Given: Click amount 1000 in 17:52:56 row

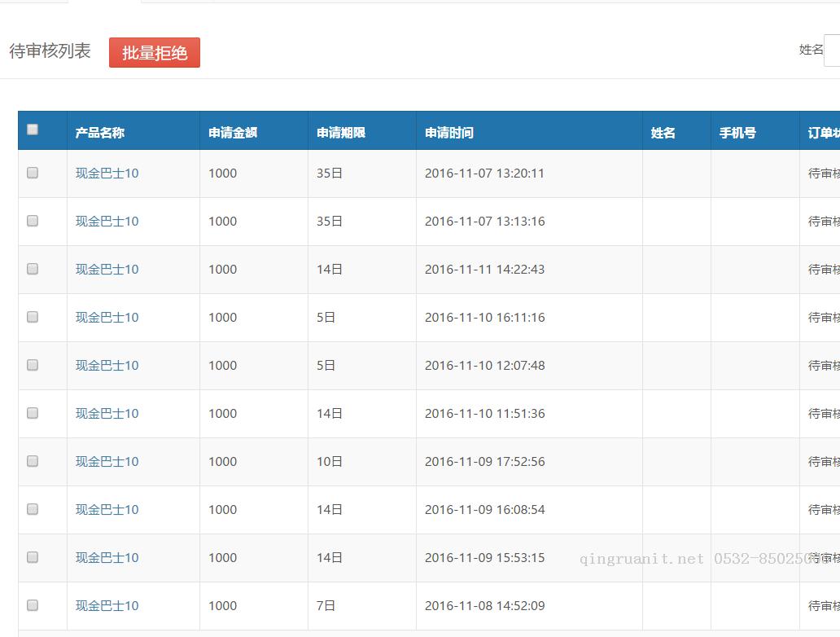Looking at the screenshot, I should [222, 462].
